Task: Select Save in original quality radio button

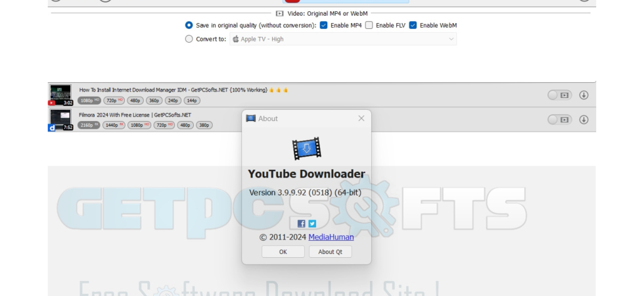Action: point(189,25)
